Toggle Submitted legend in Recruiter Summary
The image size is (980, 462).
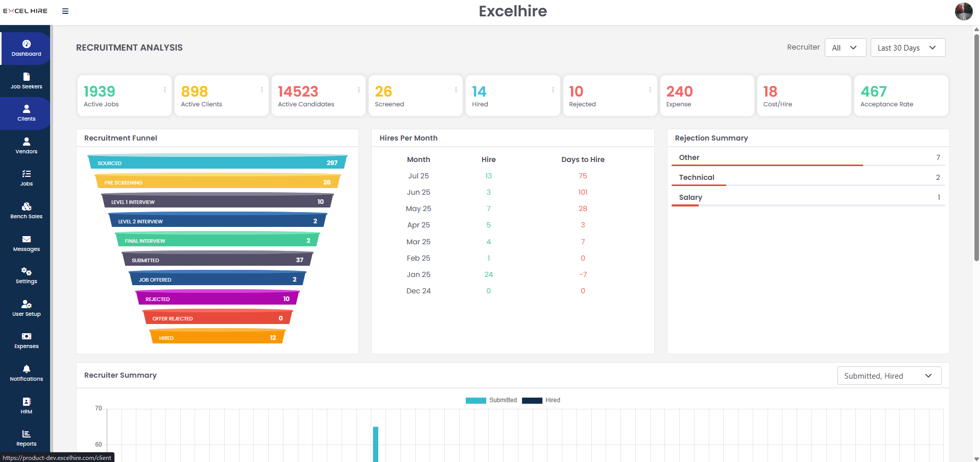click(x=491, y=400)
